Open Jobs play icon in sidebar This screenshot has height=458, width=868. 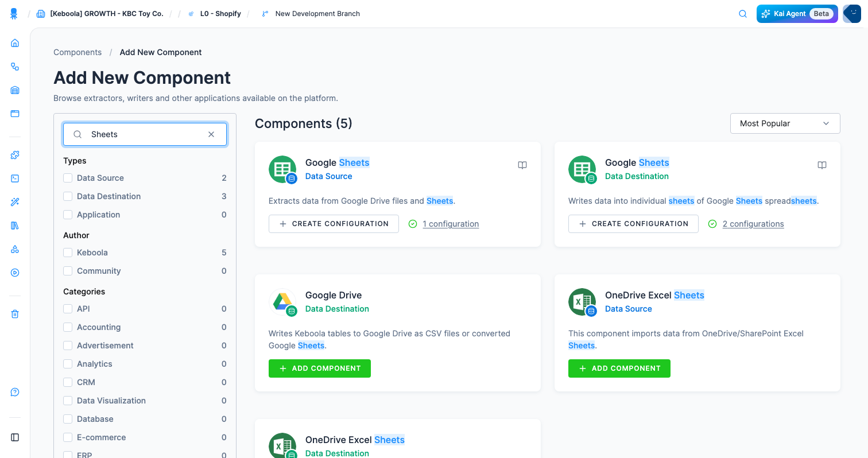click(x=15, y=273)
